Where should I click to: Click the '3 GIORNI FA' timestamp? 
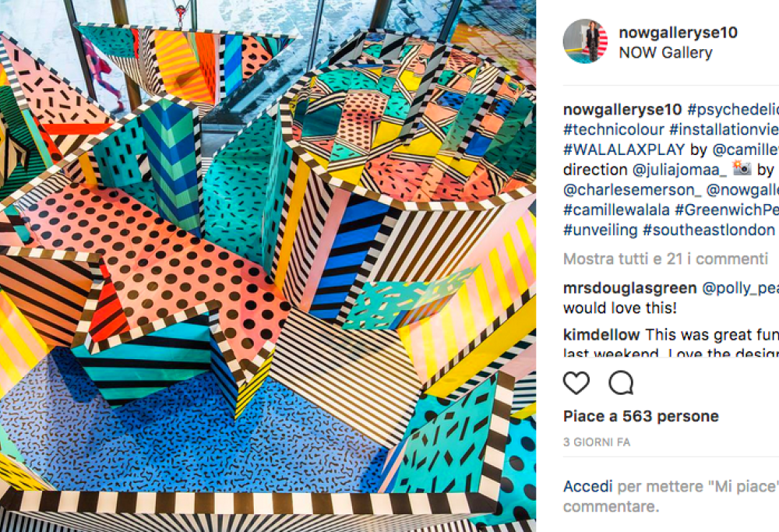[597, 442]
